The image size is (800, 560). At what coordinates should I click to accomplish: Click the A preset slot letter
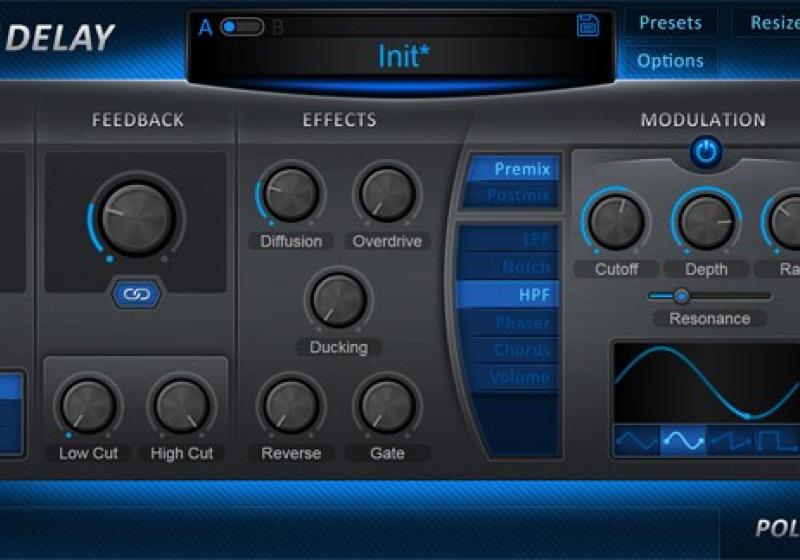tap(206, 28)
